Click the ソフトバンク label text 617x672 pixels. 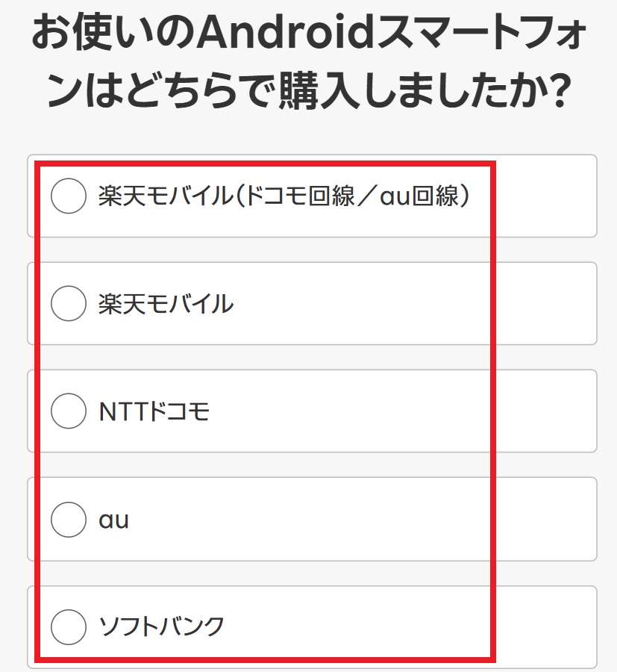pyautogui.click(x=161, y=626)
